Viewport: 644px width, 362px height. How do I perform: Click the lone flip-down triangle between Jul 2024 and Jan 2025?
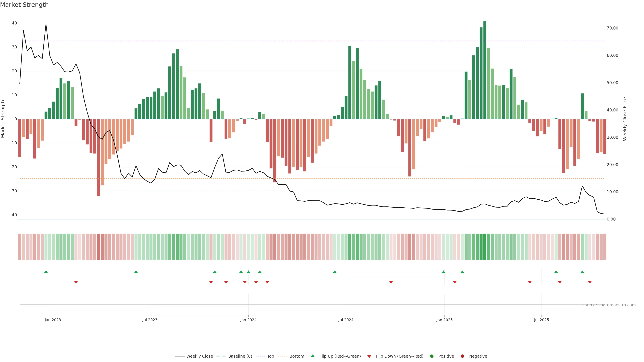391,282
